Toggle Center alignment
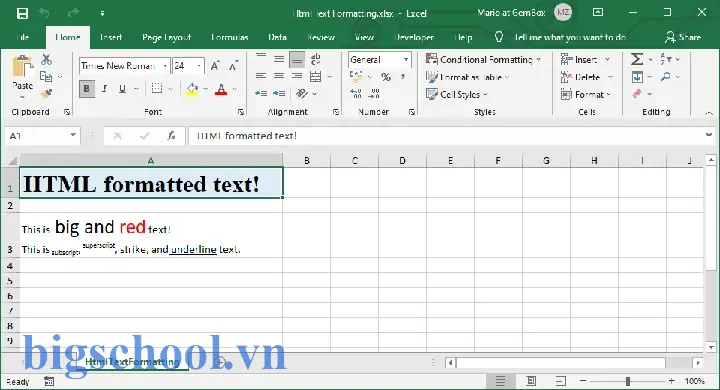 [x=279, y=76]
